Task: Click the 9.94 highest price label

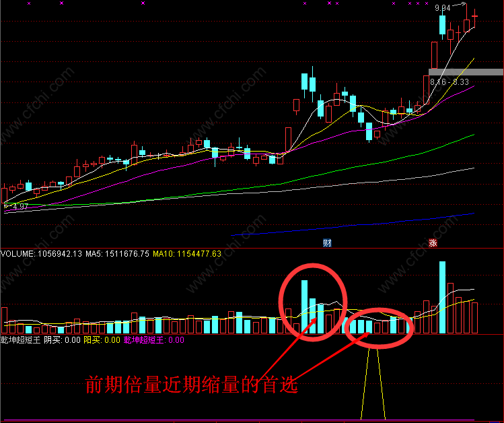Action: 443,7
